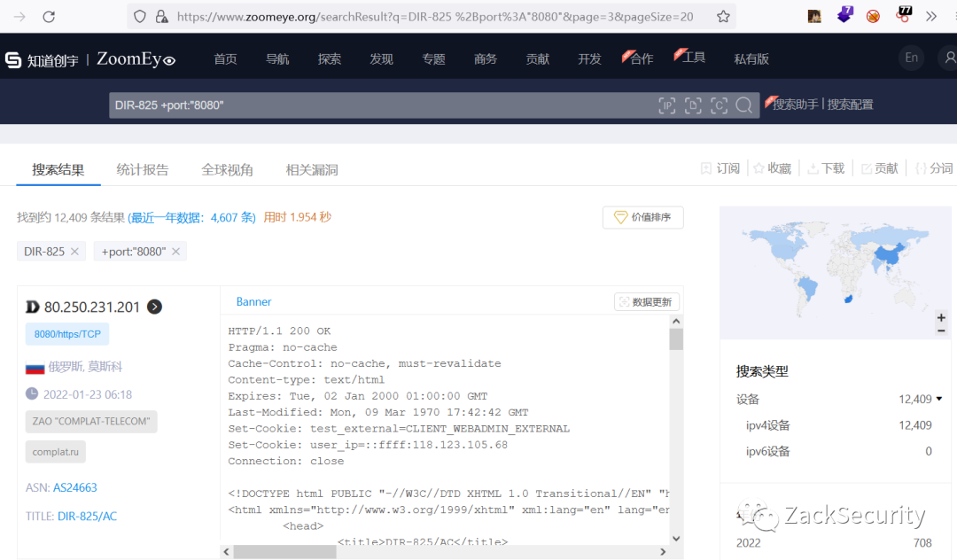
Task: Click the 收藏 favorite button
Action: 772,168
